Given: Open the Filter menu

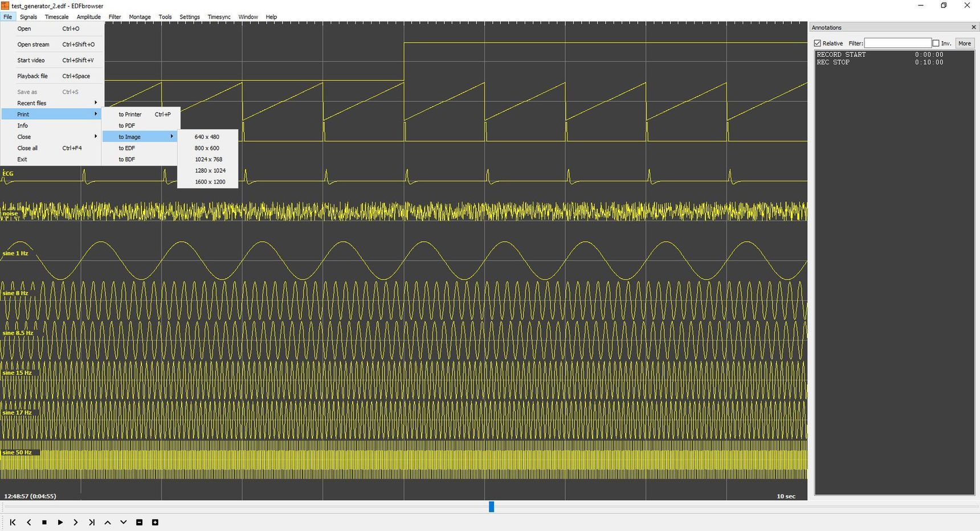Looking at the screenshot, I should click(115, 17).
